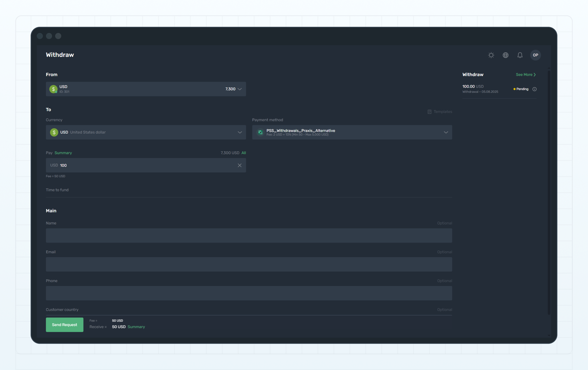Click the payment method logo icon

(x=260, y=132)
